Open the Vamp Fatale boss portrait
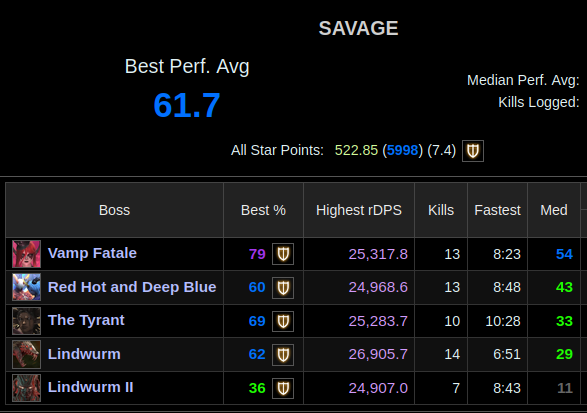 [x=26, y=254]
